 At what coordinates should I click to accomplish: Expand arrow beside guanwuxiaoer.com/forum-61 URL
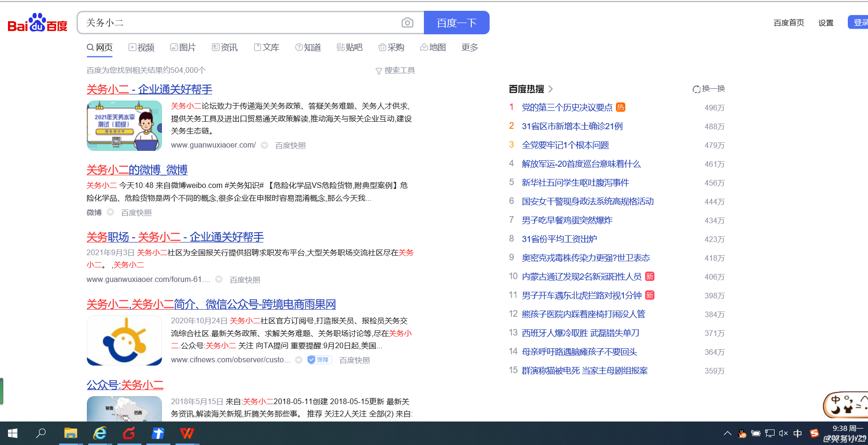tap(219, 279)
